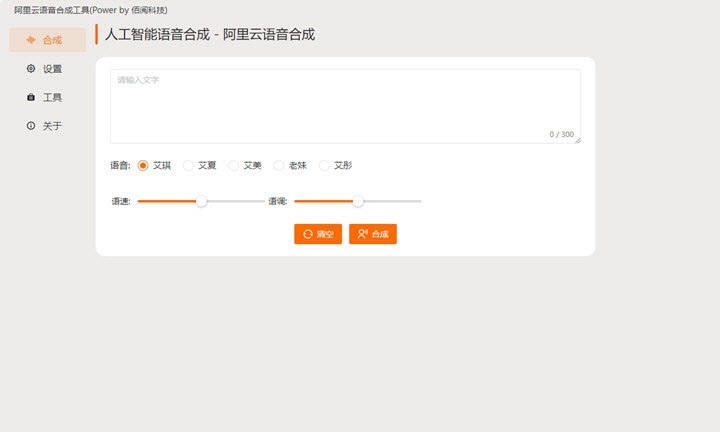Click the synthesis icon beside 合成 in sidebar
The height and width of the screenshot is (432, 720).
click(31, 40)
